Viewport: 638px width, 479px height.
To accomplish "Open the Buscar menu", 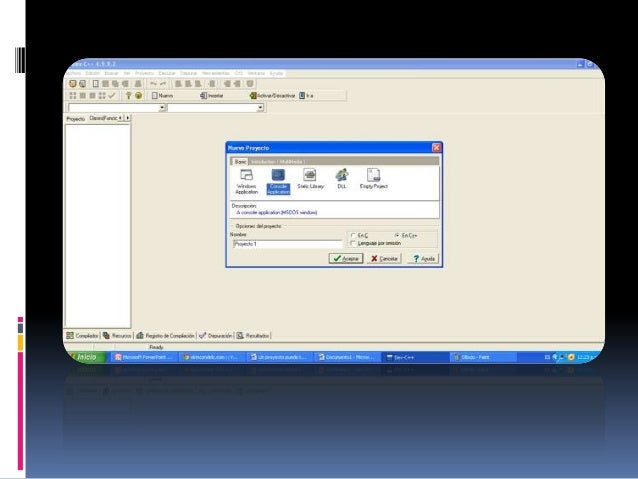I will click(x=111, y=73).
